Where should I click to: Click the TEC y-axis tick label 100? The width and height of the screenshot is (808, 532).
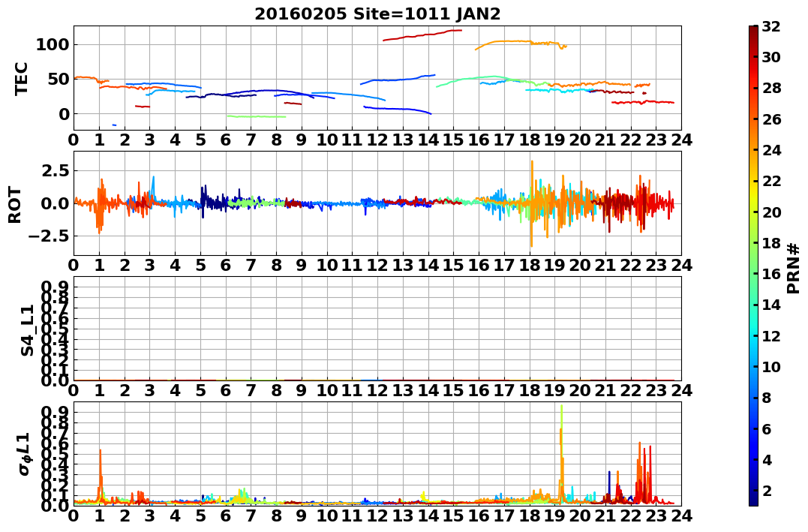(52, 45)
